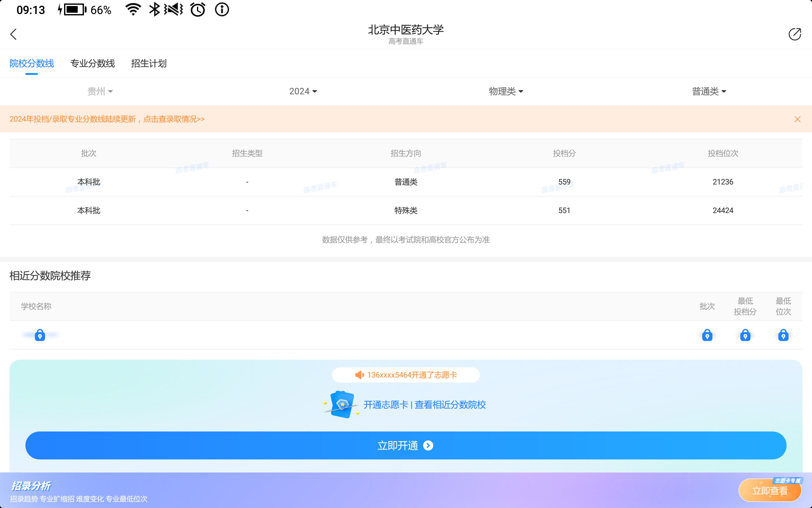This screenshot has width=812, height=508.
Task: Select the 特殊类 cell with score 551
Action: (406, 211)
